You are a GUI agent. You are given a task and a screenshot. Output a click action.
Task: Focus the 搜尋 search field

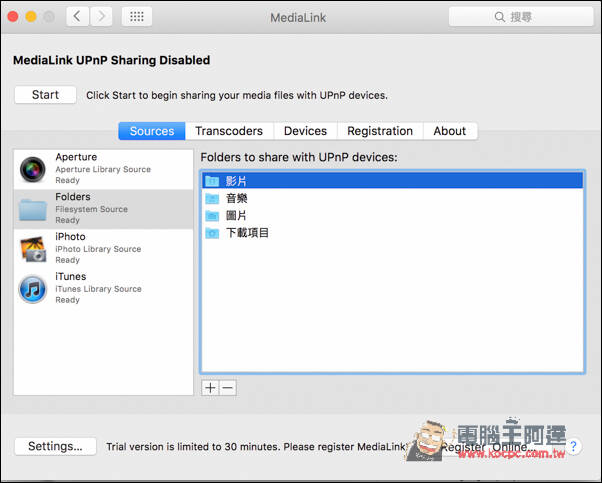(x=521, y=17)
